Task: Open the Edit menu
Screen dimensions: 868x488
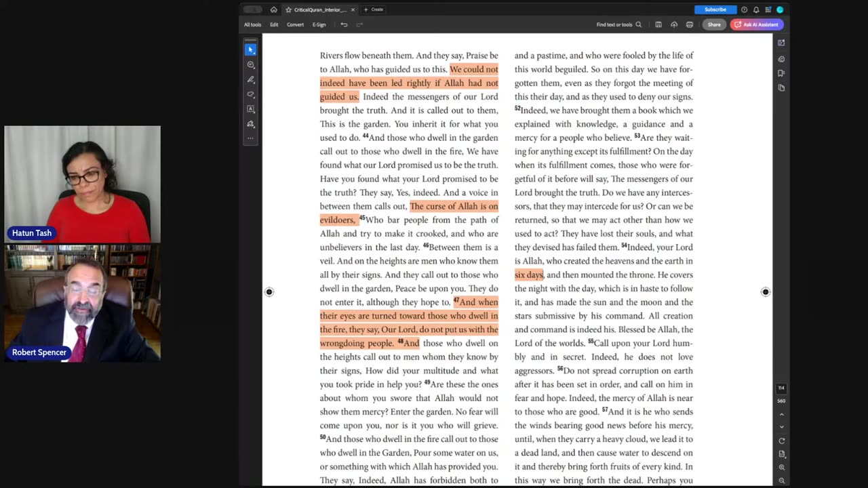Action: 274,24
